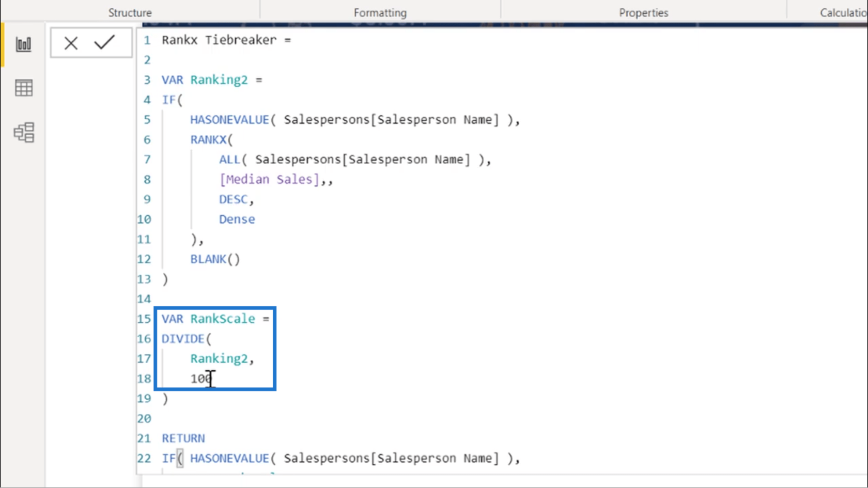Image resolution: width=868 pixels, height=488 pixels.
Task: Switch to the Data table view
Action: (x=23, y=88)
